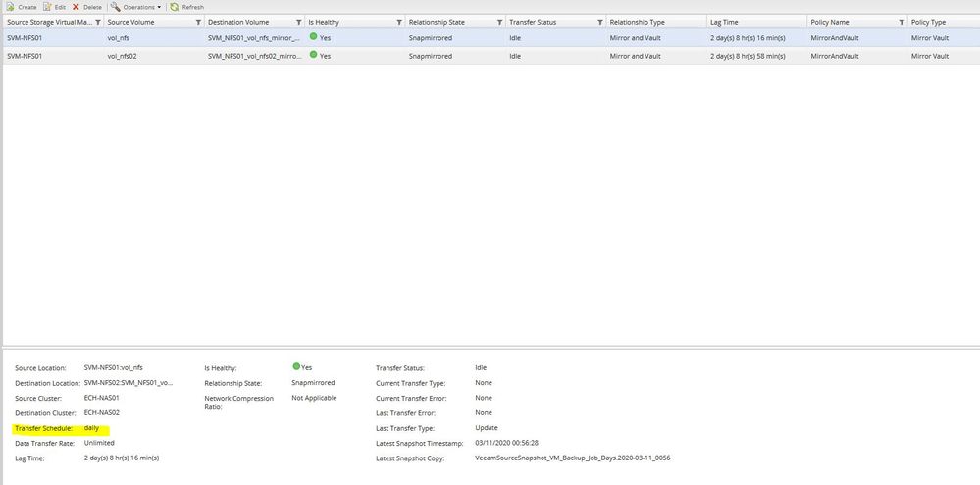
Task: Open the Relationship State column filter
Action: (x=499, y=22)
